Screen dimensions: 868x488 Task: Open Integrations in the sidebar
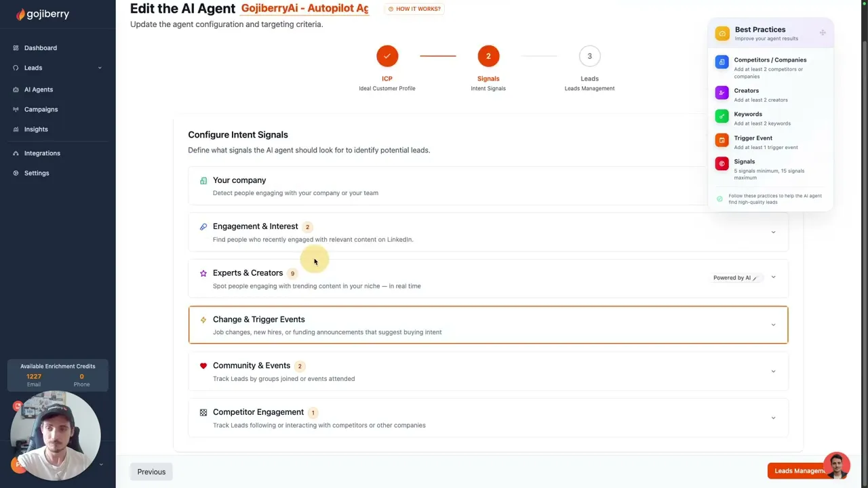click(42, 153)
